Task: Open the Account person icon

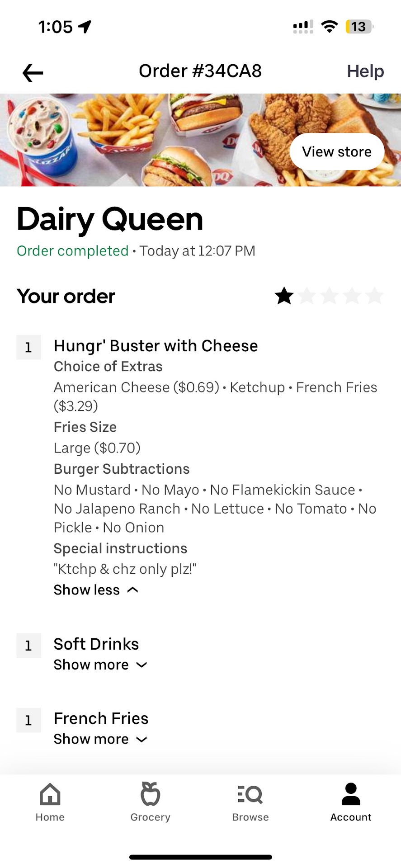Action: 351,794
